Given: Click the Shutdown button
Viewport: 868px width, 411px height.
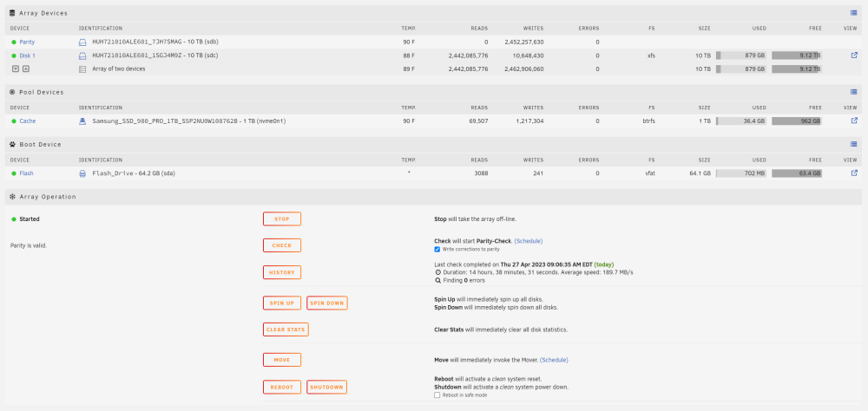Looking at the screenshot, I should (x=327, y=388).
